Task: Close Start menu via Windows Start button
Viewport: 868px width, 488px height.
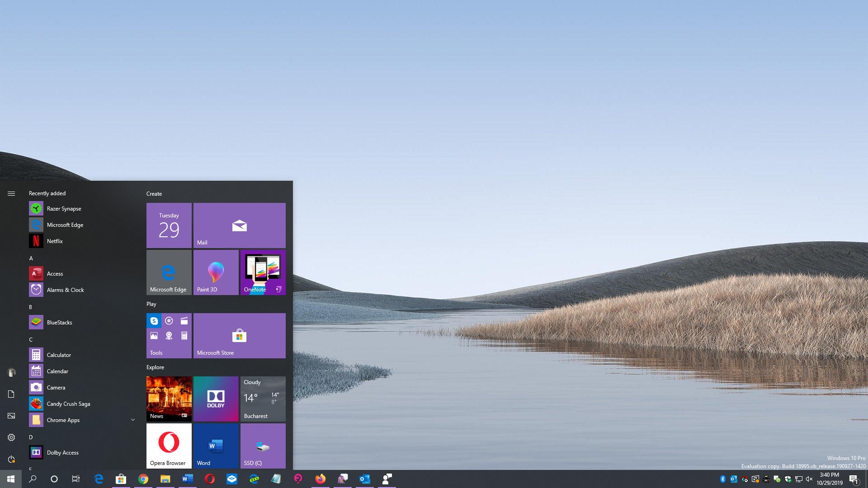Action: [11, 479]
